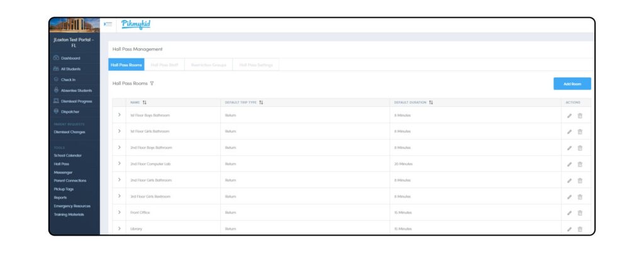Expand the 1st Floor Girls Bathroom row
This screenshot has height=254, width=644.
[119, 131]
